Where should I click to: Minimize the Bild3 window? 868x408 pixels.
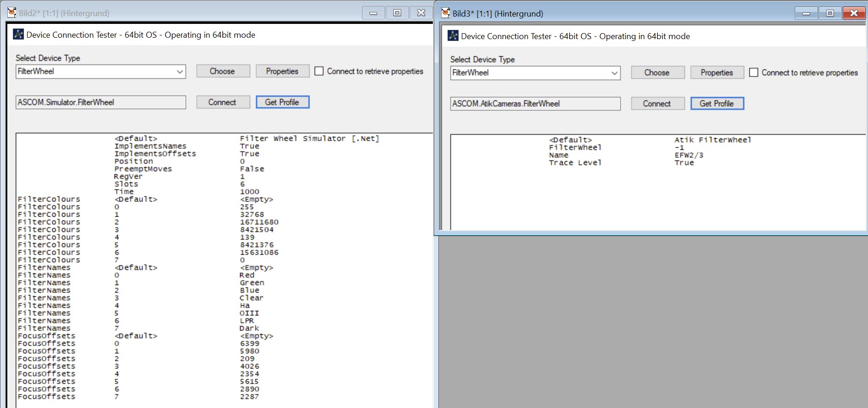coord(806,13)
